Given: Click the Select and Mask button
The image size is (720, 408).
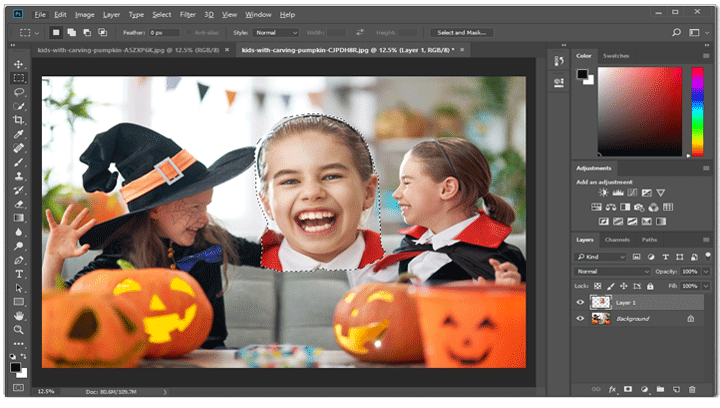Looking at the screenshot, I should pyautogui.click(x=463, y=32).
